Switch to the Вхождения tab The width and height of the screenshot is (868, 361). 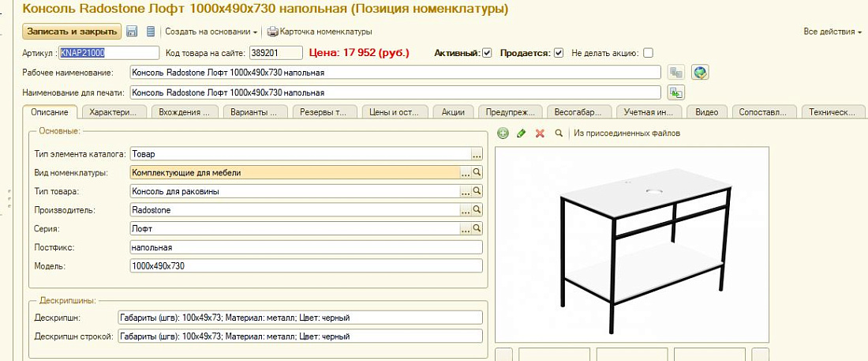185,112
